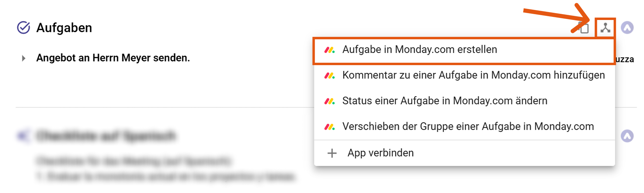Viewport: 644px width, 193px height.
Task: Click the 'Aufgaben' section heading
Action: 64,28
